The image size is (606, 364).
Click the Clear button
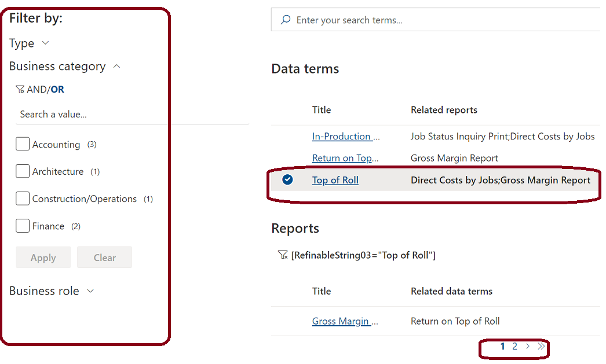point(104,257)
